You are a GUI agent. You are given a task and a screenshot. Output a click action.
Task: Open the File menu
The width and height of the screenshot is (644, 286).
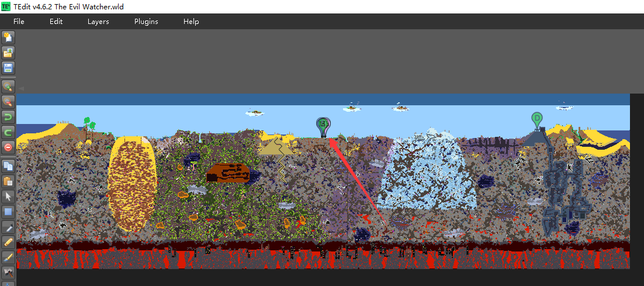pos(19,22)
